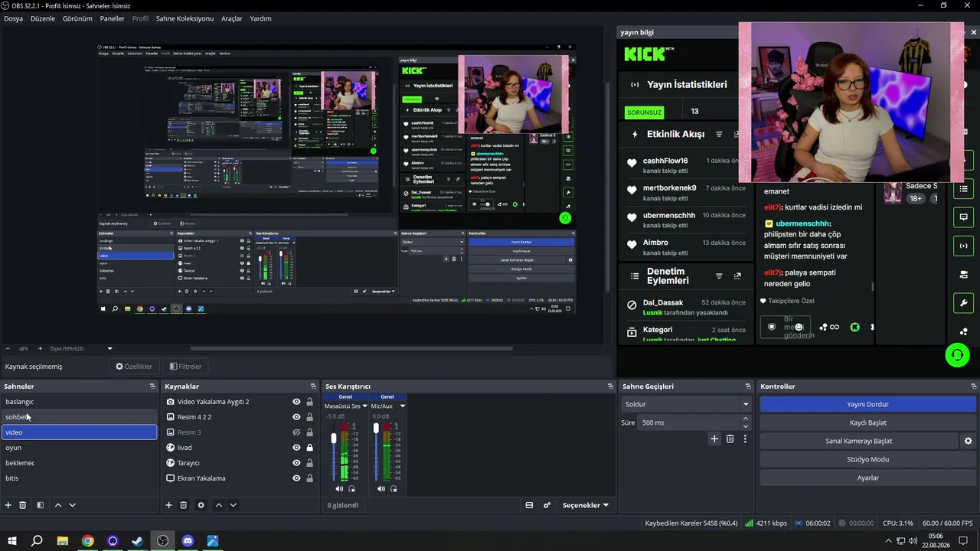Hide the Tarayıcı source
The height and width of the screenshot is (551, 980).
[x=296, y=463]
